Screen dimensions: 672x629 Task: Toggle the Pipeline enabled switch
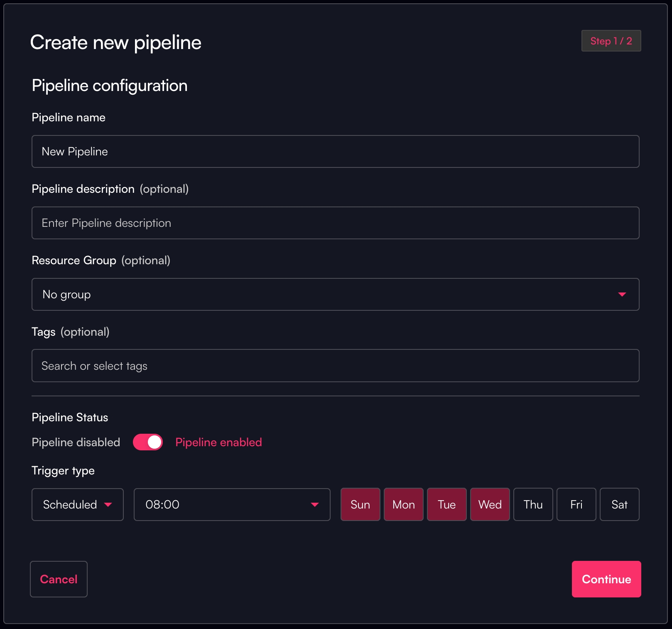pyautogui.click(x=147, y=442)
